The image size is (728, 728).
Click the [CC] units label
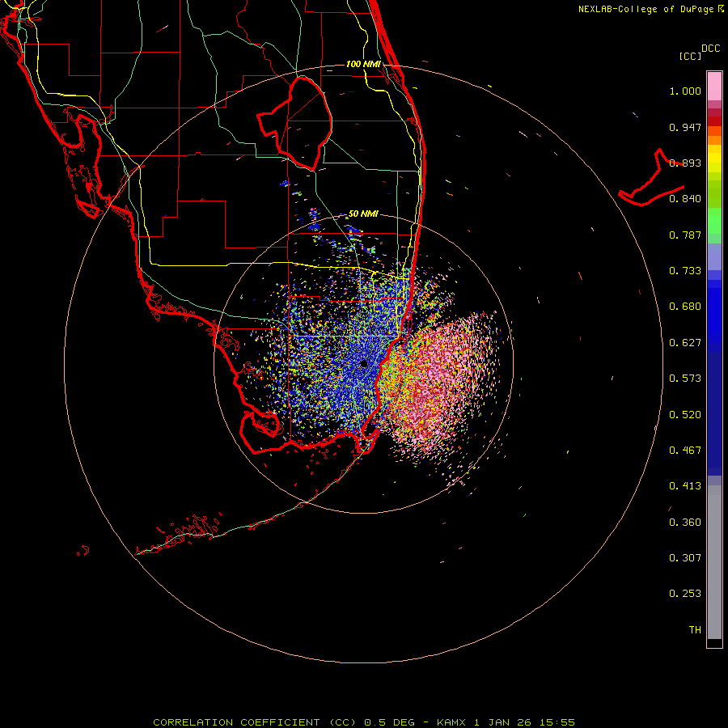click(x=690, y=56)
